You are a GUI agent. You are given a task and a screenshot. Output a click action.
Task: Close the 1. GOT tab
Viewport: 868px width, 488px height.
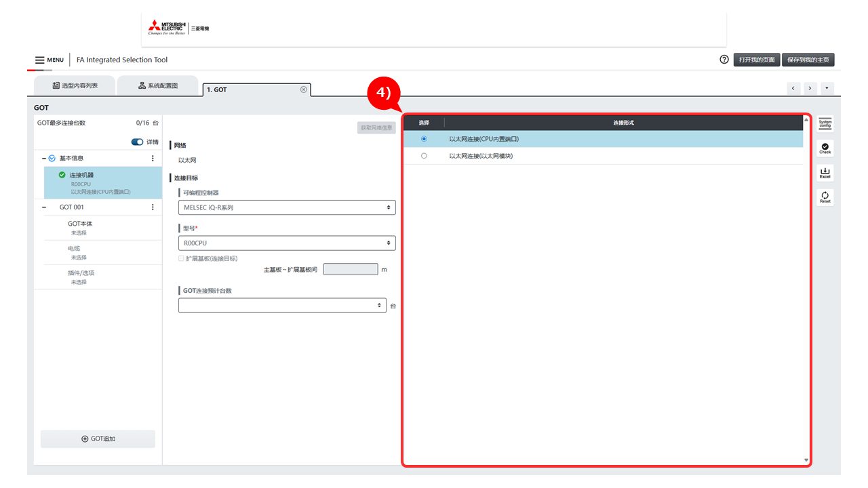pos(303,89)
